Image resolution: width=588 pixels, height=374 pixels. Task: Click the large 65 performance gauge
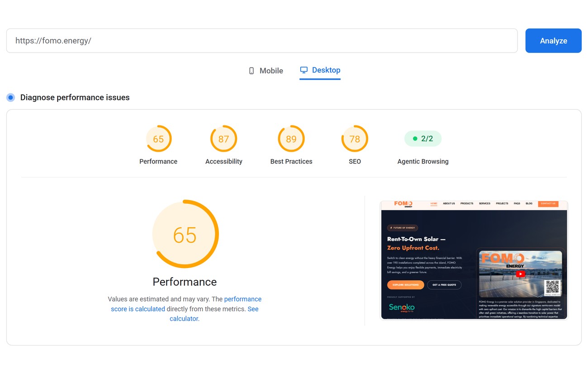185,235
